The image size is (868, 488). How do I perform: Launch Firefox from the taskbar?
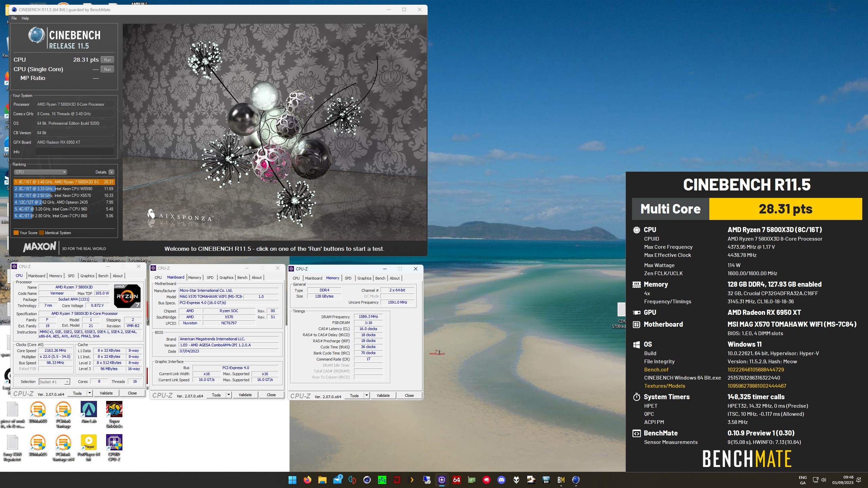pyautogui.click(x=307, y=480)
